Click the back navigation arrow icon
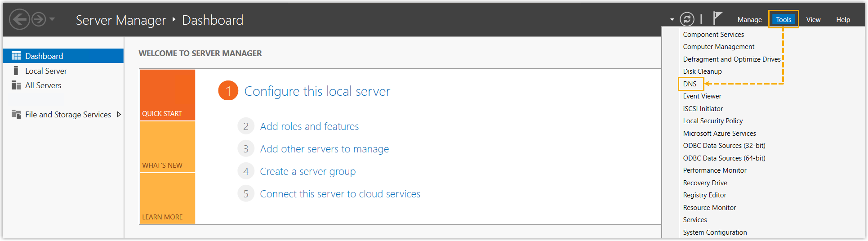868x241 pixels. point(19,20)
